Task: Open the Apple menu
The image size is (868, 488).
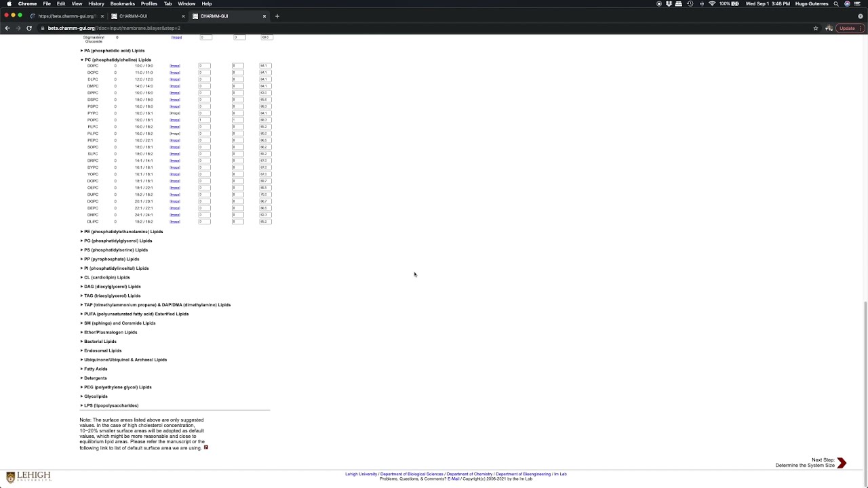Action: (9, 3)
